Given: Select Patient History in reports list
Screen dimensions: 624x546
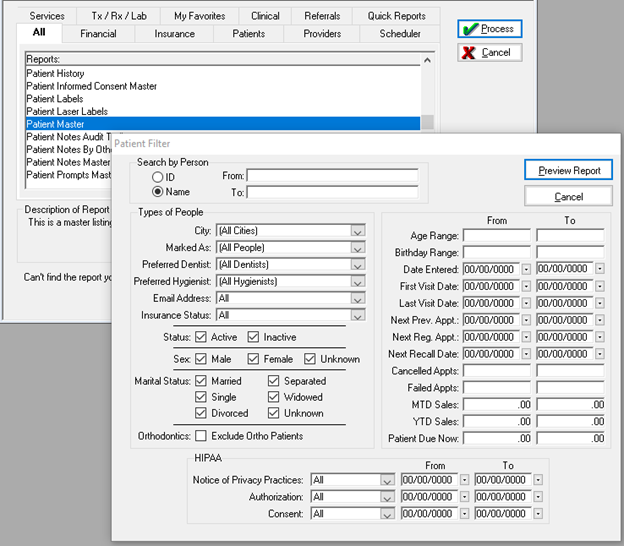Looking at the screenshot, I should point(223,73).
